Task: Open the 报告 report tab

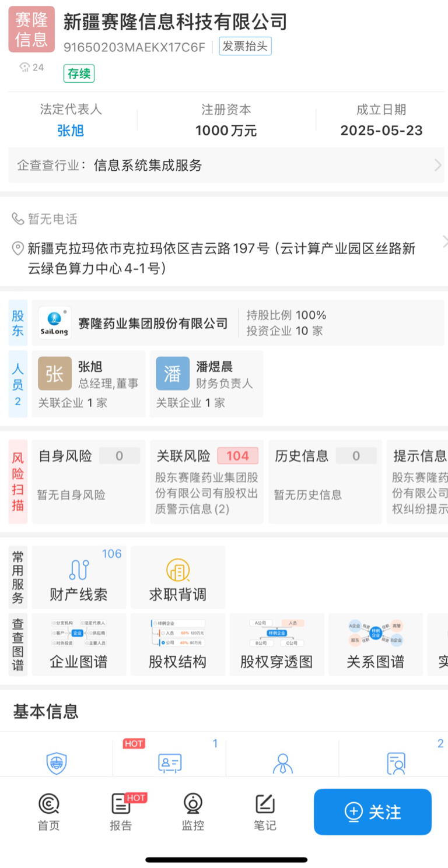Action: pyautogui.click(x=121, y=811)
